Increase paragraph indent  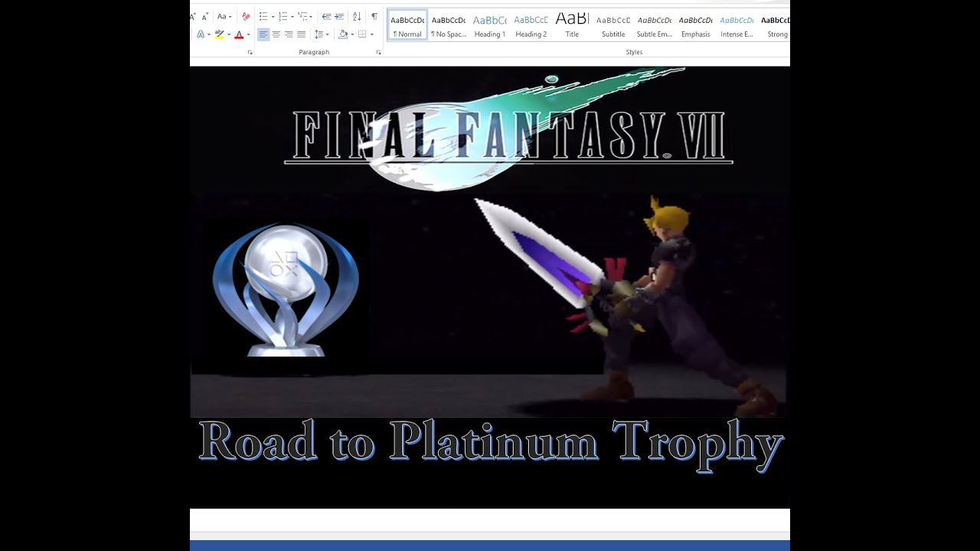339,16
